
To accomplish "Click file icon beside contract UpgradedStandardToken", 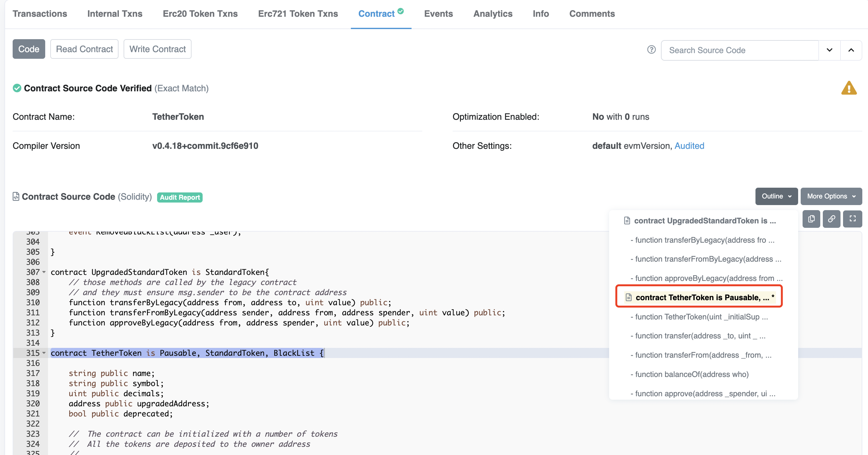I will pyautogui.click(x=627, y=221).
